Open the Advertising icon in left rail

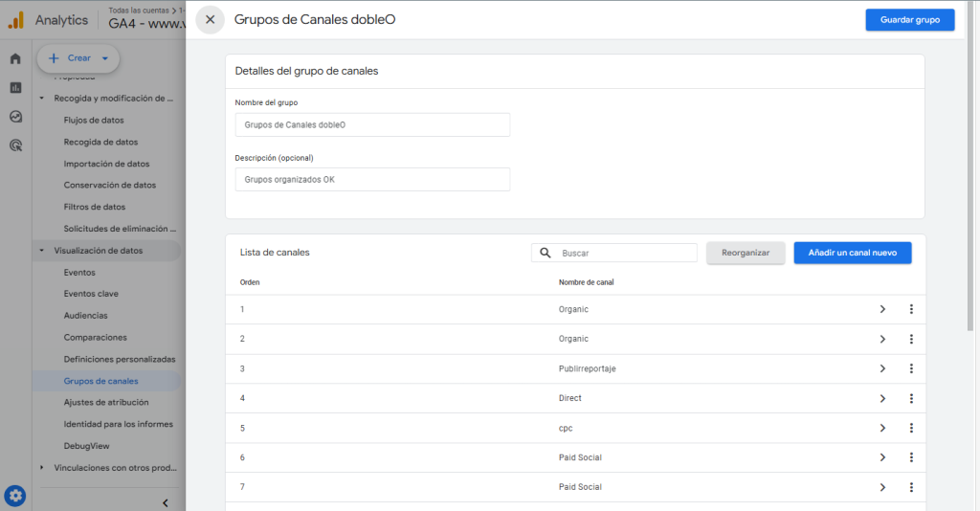pyautogui.click(x=15, y=146)
